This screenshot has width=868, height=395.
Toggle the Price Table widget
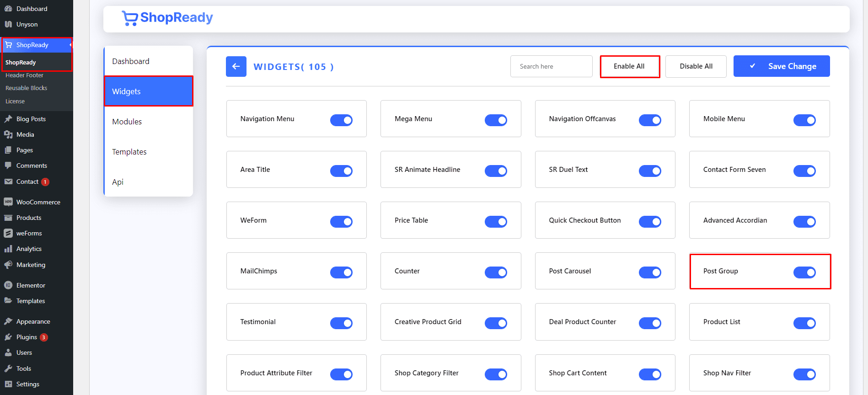point(496,222)
